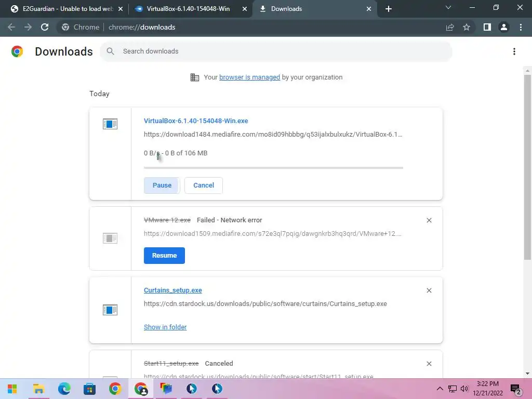The image size is (532, 399).
Task: Open the volume speaker icon
Action: 464,389
